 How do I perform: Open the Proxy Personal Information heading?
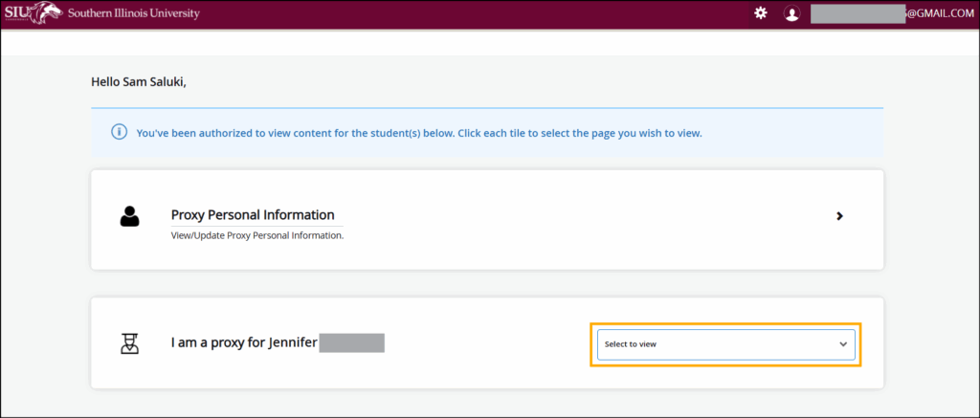pyautogui.click(x=253, y=215)
